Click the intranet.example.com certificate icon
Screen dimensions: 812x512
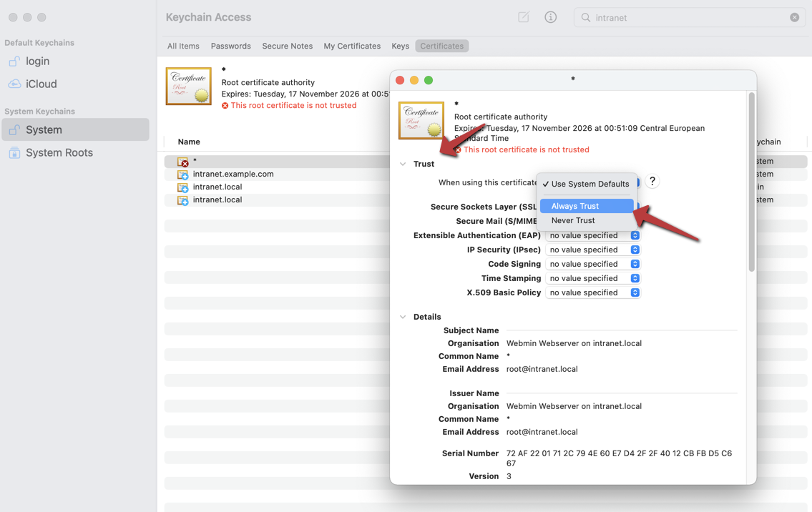[183, 174]
